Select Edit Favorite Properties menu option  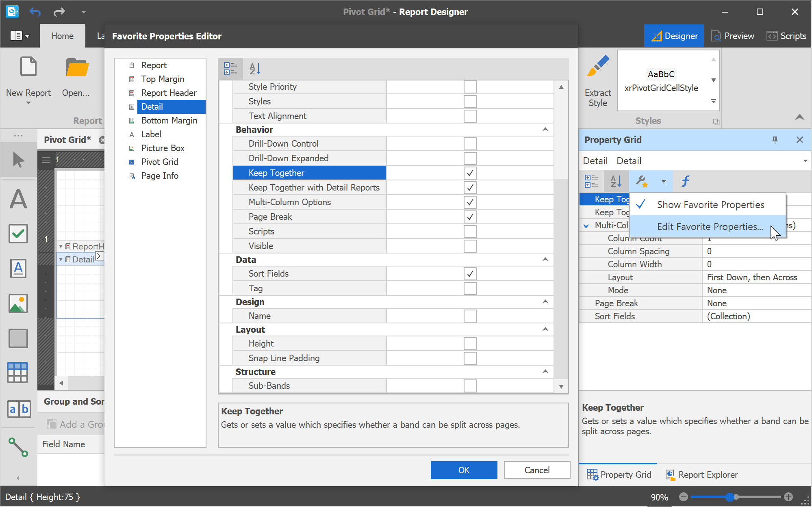click(x=710, y=226)
